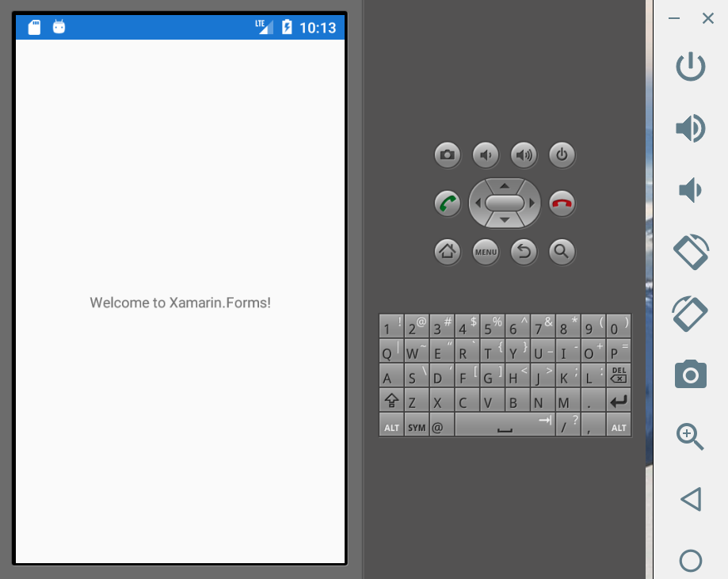Click the @ key on the keyboard

coord(441,425)
